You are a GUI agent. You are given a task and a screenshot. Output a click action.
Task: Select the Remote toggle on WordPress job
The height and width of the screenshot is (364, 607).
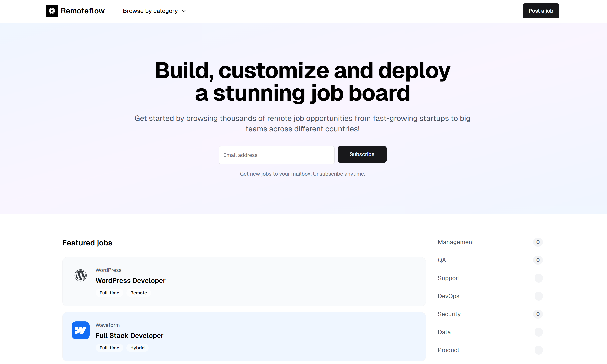click(139, 293)
